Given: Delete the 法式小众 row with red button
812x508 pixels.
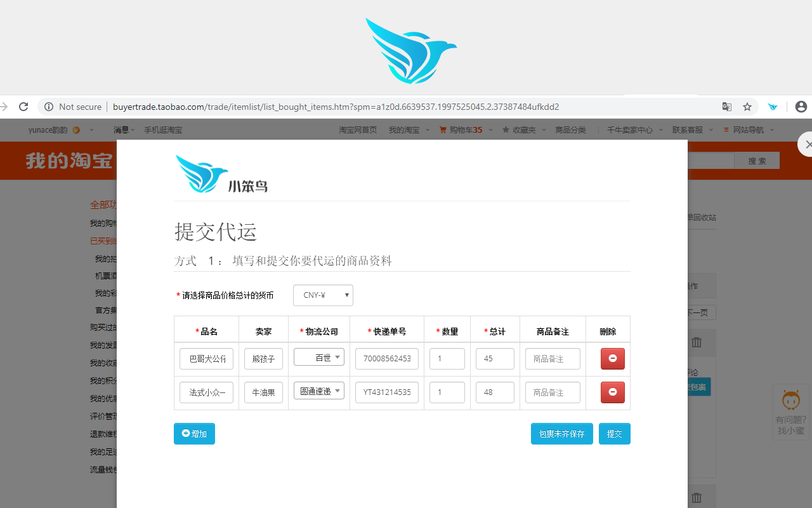Looking at the screenshot, I should tap(612, 392).
